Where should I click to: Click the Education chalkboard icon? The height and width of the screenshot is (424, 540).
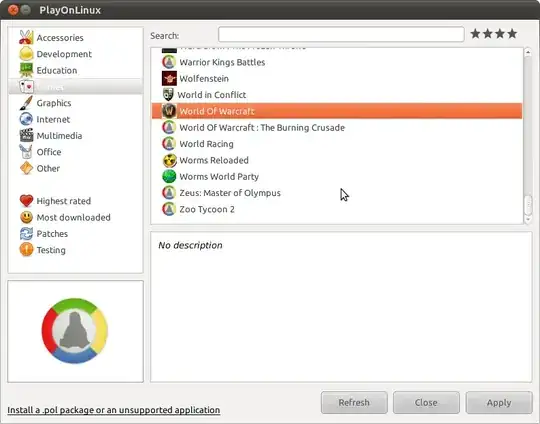click(x=26, y=70)
